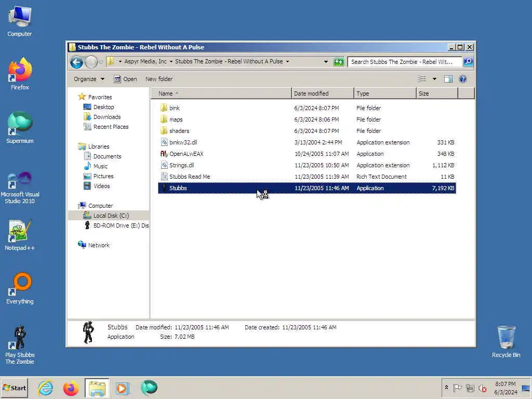The image size is (532, 399).
Task: Launch Internet Explorer from taskbar
Action: click(46, 388)
